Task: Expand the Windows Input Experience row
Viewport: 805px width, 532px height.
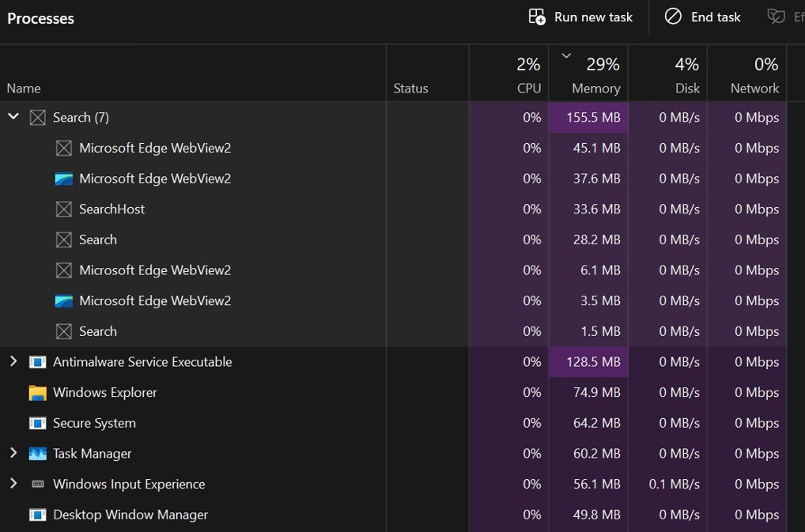Action: tap(13, 483)
